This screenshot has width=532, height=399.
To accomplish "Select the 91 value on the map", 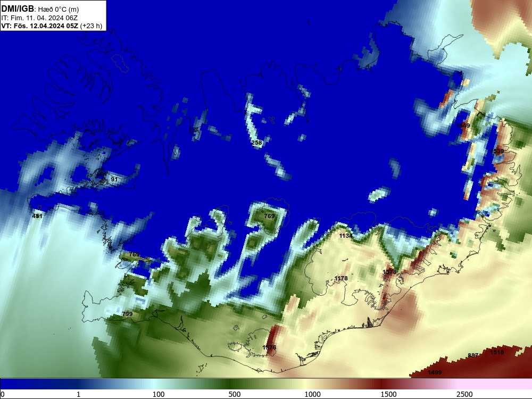I will [114, 179].
